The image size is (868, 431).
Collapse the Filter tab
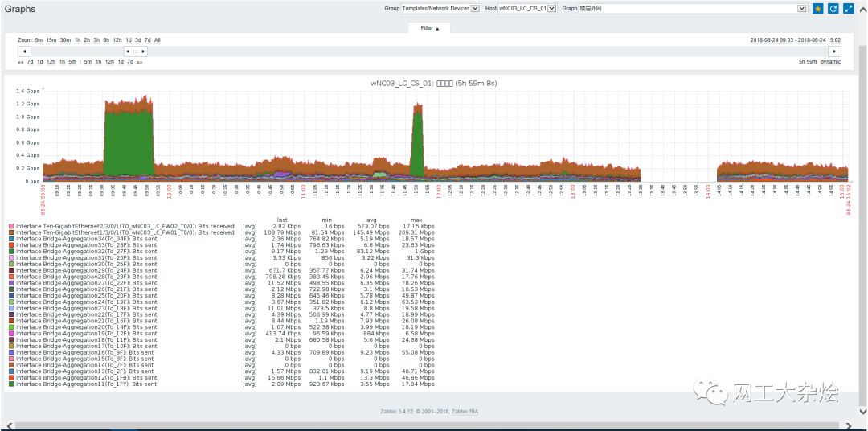tap(429, 27)
